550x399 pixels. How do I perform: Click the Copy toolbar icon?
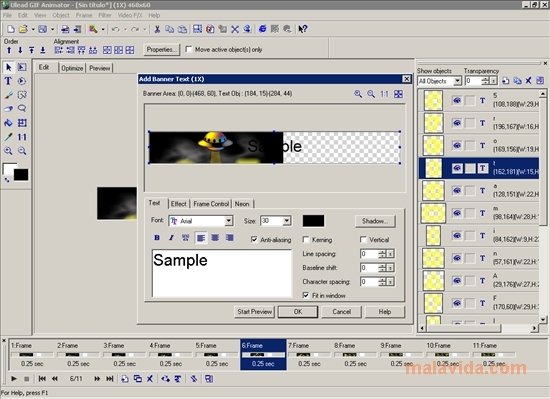(169, 29)
